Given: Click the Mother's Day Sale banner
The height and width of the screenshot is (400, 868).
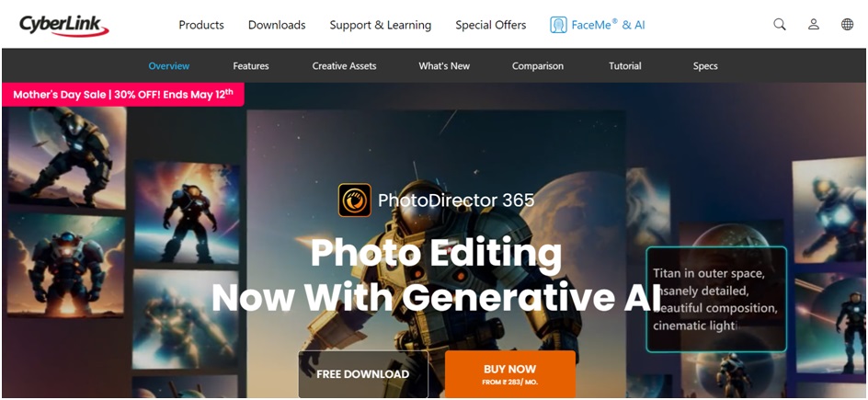Looking at the screenshot, I should tap(123, 94).
